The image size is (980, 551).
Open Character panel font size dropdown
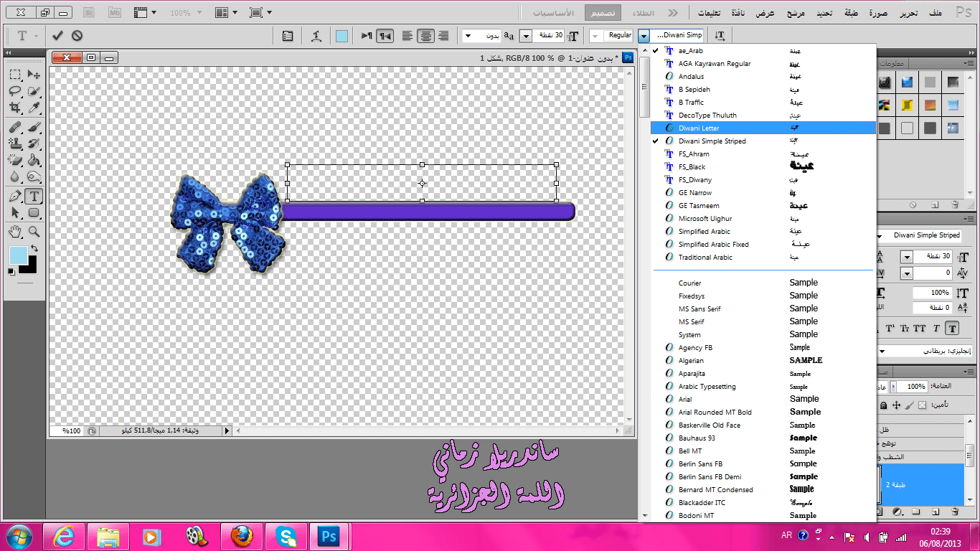pyautogui.click(x=907, y=257)
